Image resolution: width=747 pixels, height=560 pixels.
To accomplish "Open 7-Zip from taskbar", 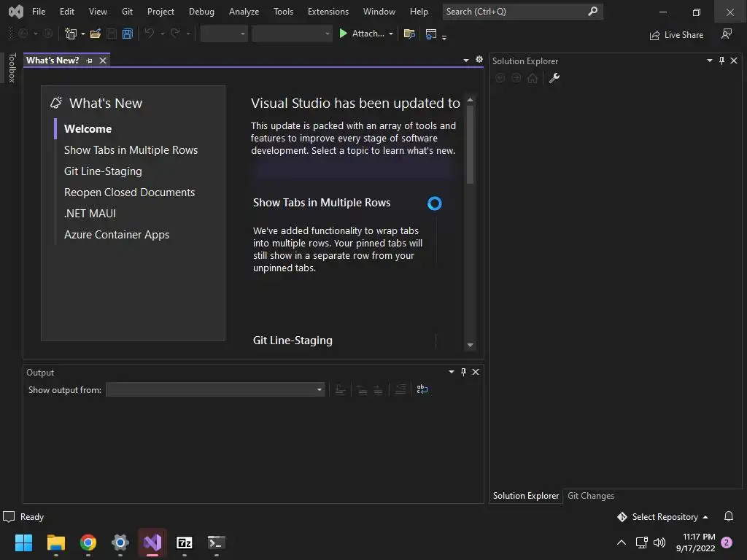I will 185,542.
